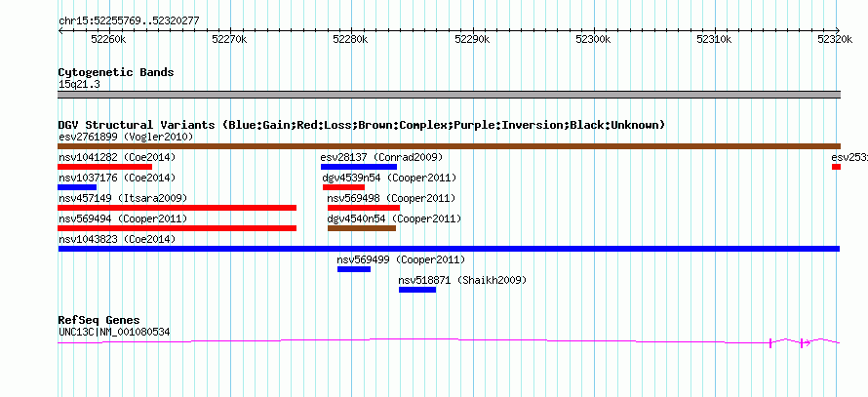Click the 15q21.3 cytogenetic band bar
Viewport: 868px width, 397px height.
pyautogui.click(x=449, y=95)
